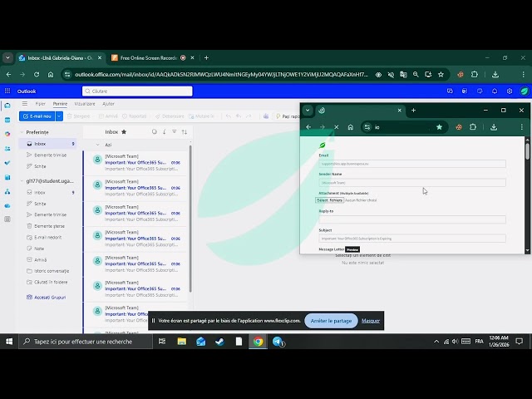Open Calendar in Outlook left rail
Viewport: 532px width, 399px height.
(7, 120)
